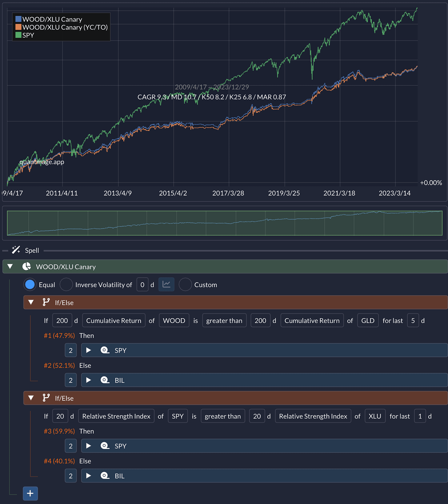Click the SPY legend label
448x504 pixels.
tap(28, 35)
